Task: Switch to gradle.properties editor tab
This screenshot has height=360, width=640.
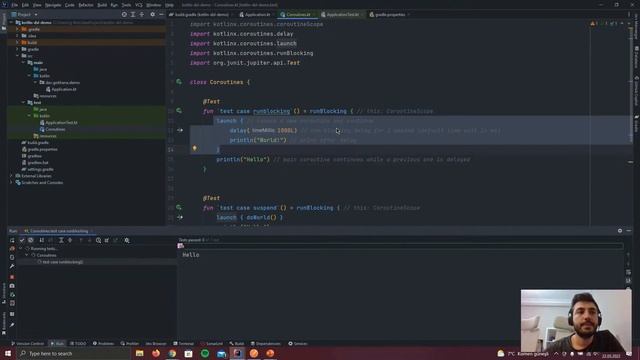Action: tap(389, 14)
